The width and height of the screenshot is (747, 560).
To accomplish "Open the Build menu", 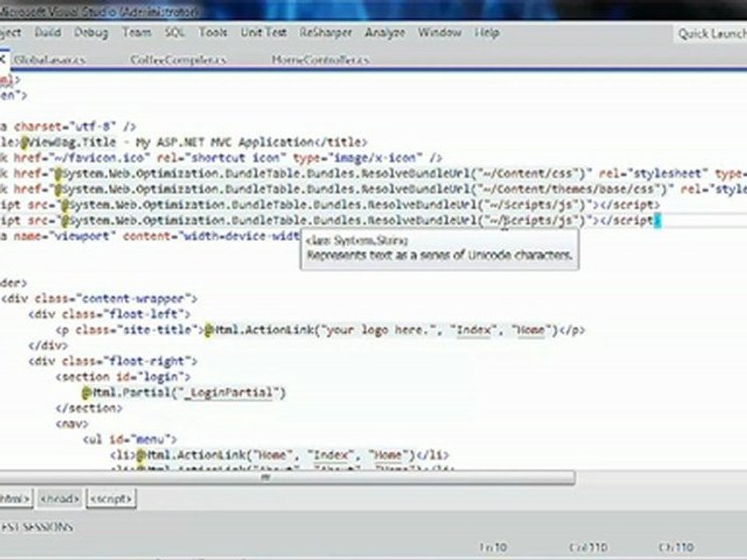I will (x=47, y=33).
